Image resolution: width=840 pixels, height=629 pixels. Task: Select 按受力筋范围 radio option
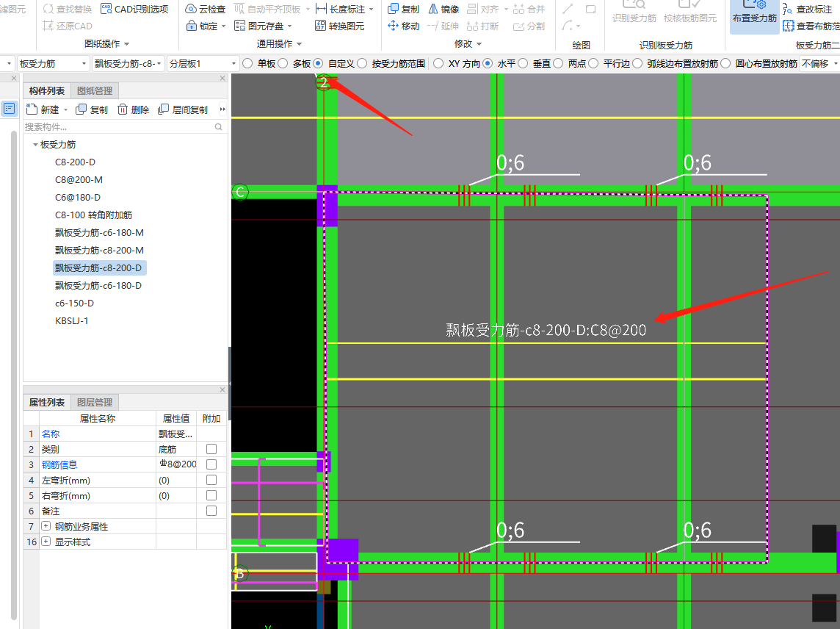tap(362, 63)
